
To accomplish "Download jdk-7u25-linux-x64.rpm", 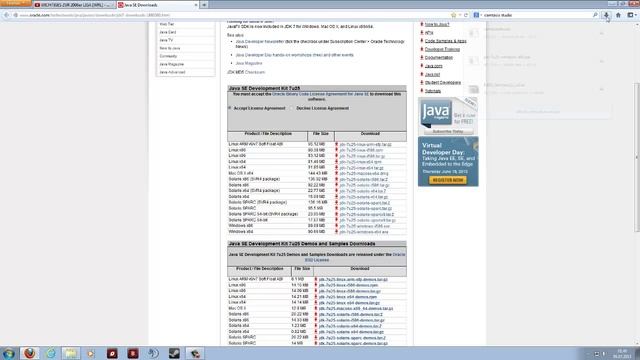I will tap(360, 162).
